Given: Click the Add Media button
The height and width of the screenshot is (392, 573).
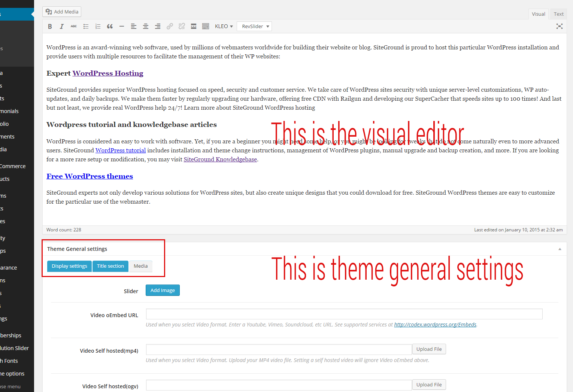Looking at the screenshot, I should click(62, 12).
